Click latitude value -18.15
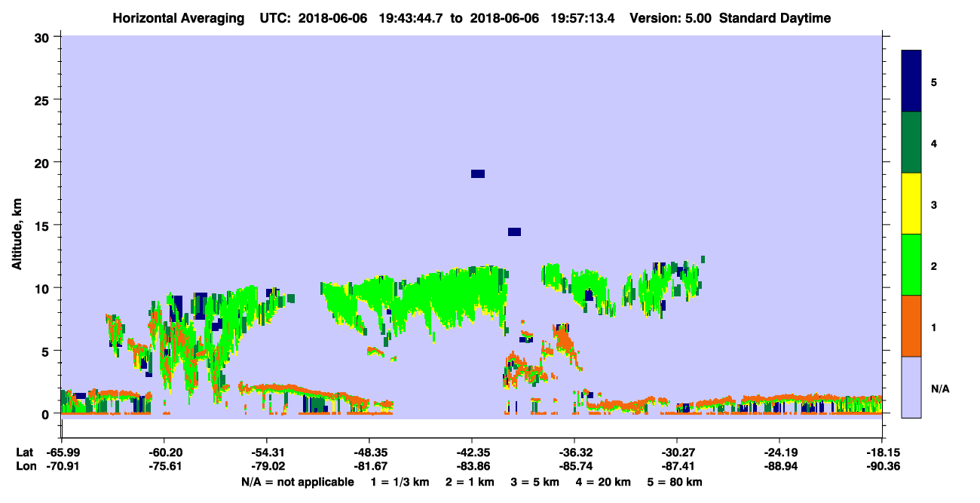 pos(882,452)
